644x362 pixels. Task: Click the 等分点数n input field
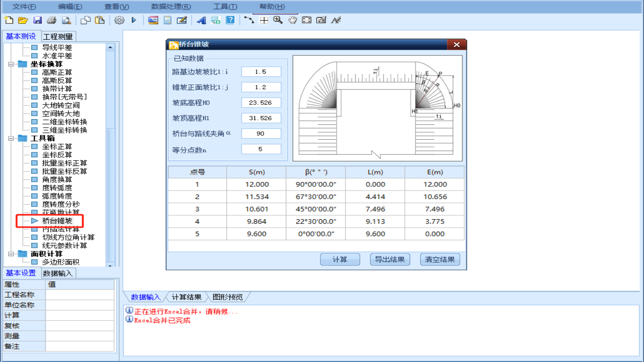[261, 149]
